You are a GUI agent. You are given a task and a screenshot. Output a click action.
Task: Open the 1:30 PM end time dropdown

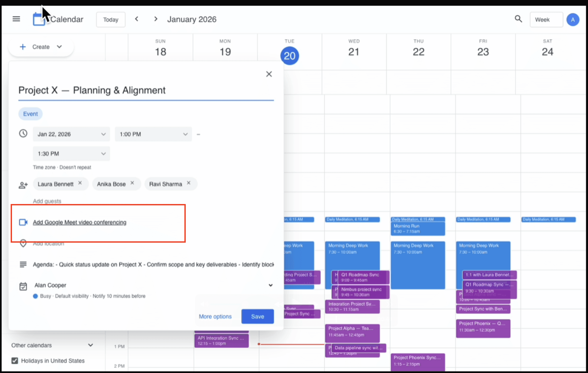(71, 154)
